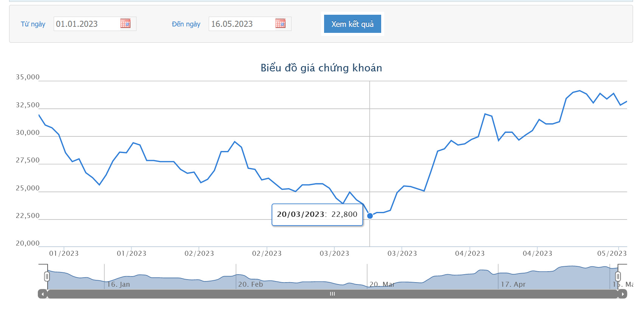The height and width of the screenshot is (309, 644).
Task: Click the Từ ngày label
Action: [x=33, y=24]
